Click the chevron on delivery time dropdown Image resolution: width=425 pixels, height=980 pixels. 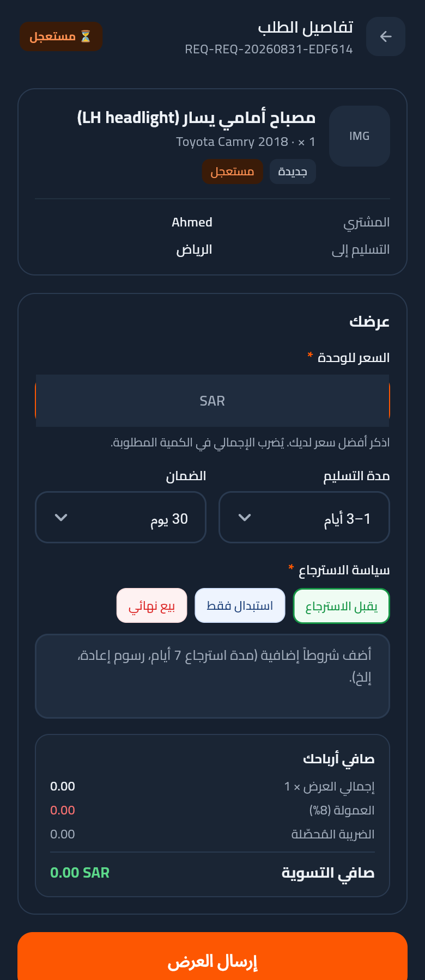[x=245, y=517]
